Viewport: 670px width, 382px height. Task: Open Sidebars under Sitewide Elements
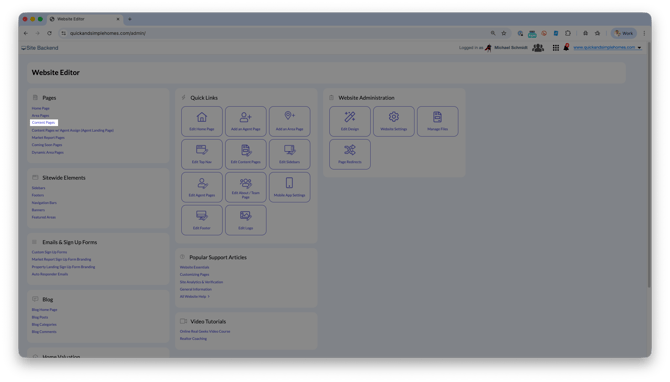pos(38,188)
